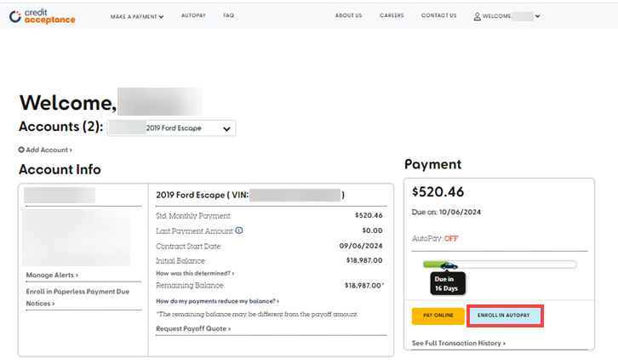The height and width of the screenshot is (364, 618).
Task: Click Enroll in AutoPay button
Action: [505, 316]
